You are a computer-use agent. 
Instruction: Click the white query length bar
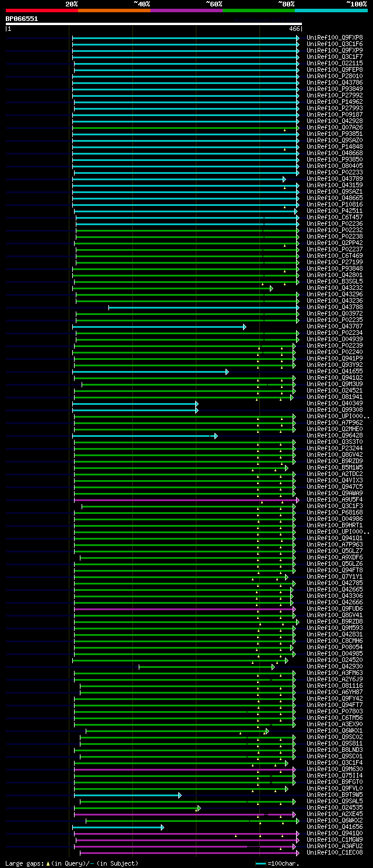click(x=154, y=24)
